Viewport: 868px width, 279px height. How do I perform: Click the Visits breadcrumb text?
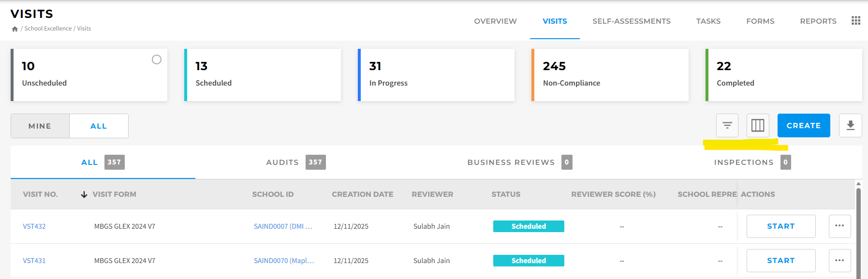coord(84,29)
